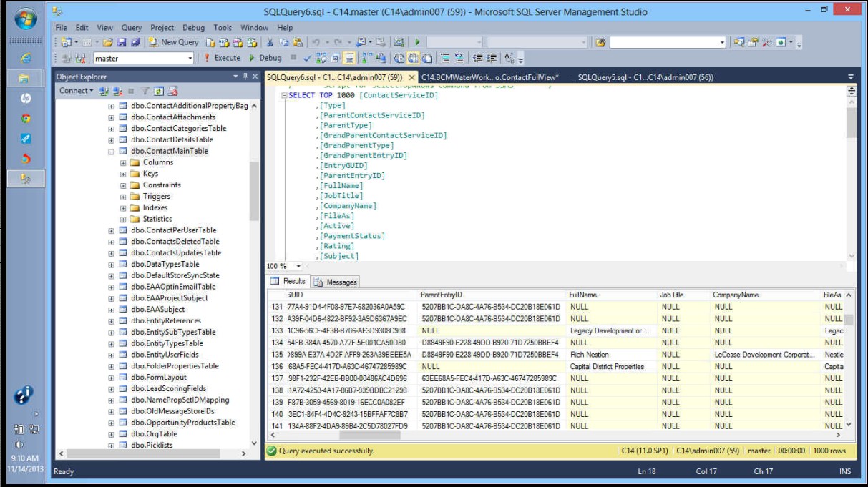Expand the Keys folder
The image size is (868, 487).
(123, 174)
